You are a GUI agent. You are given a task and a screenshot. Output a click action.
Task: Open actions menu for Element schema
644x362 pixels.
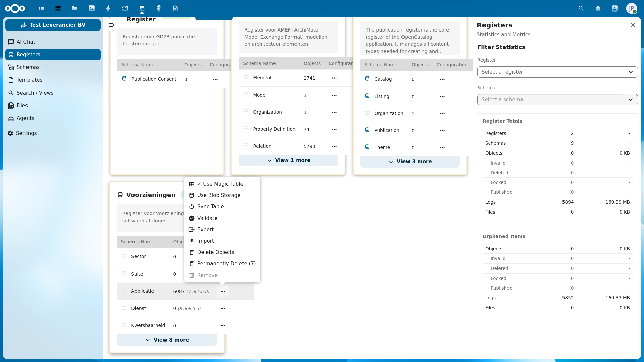pyautogui.click(x=334, y=78)
